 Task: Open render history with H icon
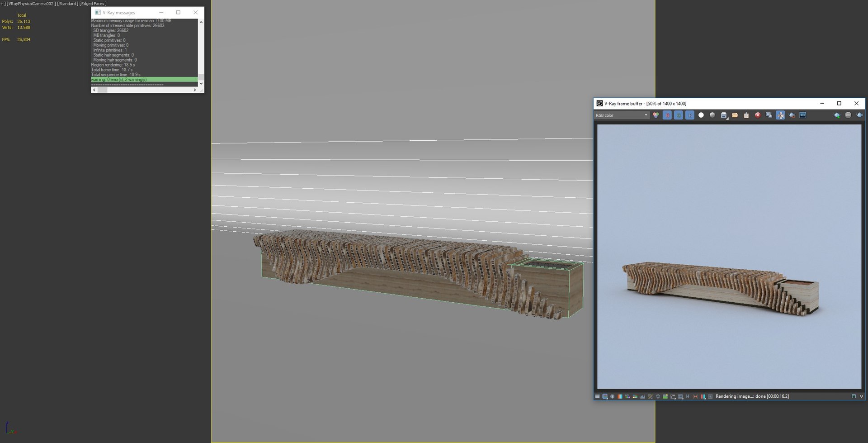[x=688, y=396]
